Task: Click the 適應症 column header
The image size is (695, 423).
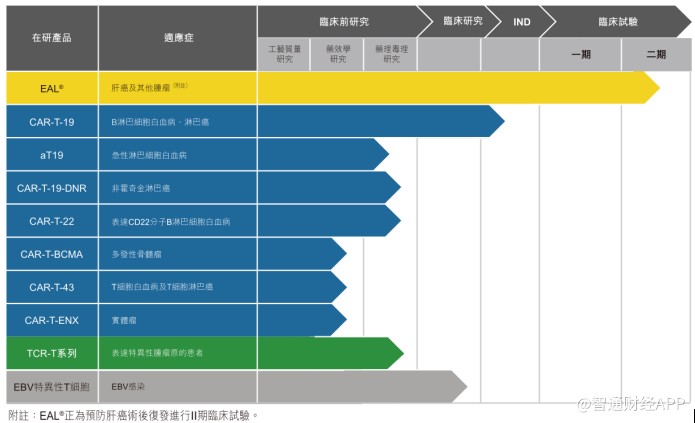Action: (178, 38)
